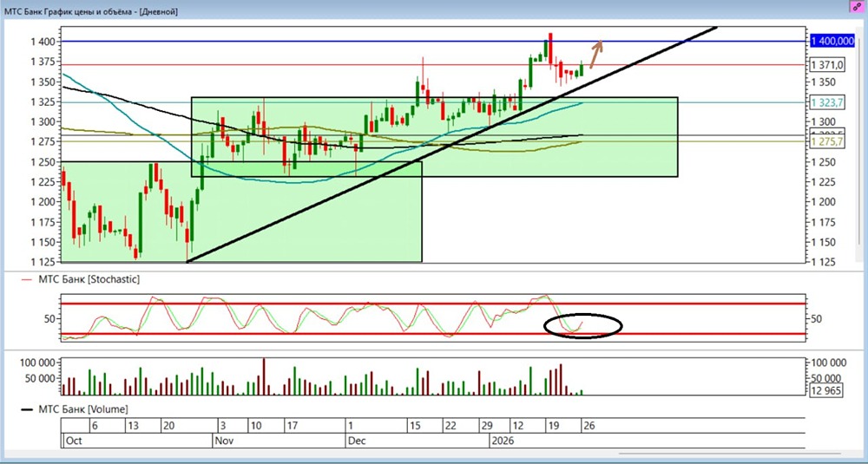Click the '2026' year label on time axis
868x464 pixels.
coord(503,441)
